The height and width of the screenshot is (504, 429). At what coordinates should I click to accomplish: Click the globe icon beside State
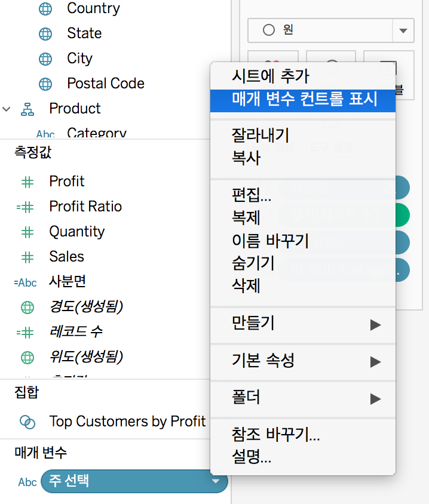click(45, 34)
